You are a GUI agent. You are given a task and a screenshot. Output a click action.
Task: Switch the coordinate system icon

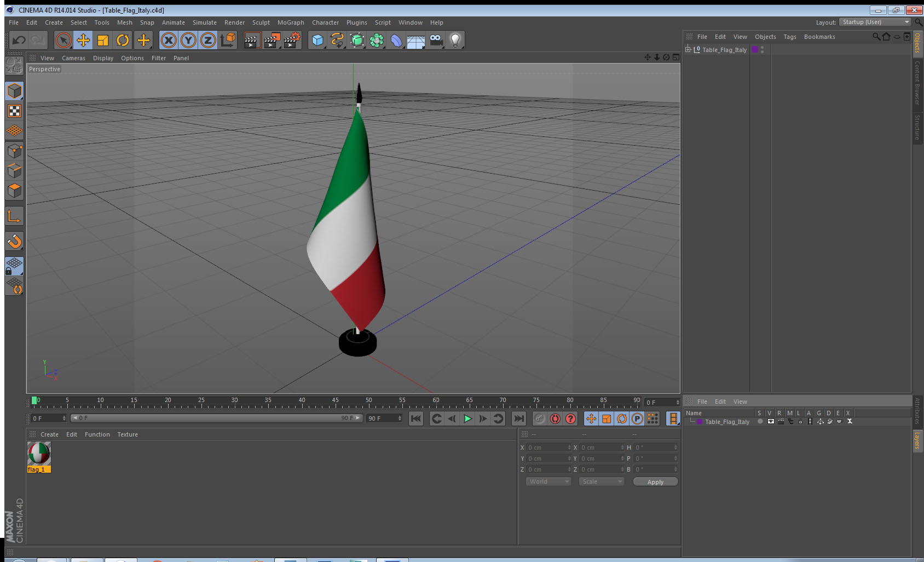click(228, 40)
